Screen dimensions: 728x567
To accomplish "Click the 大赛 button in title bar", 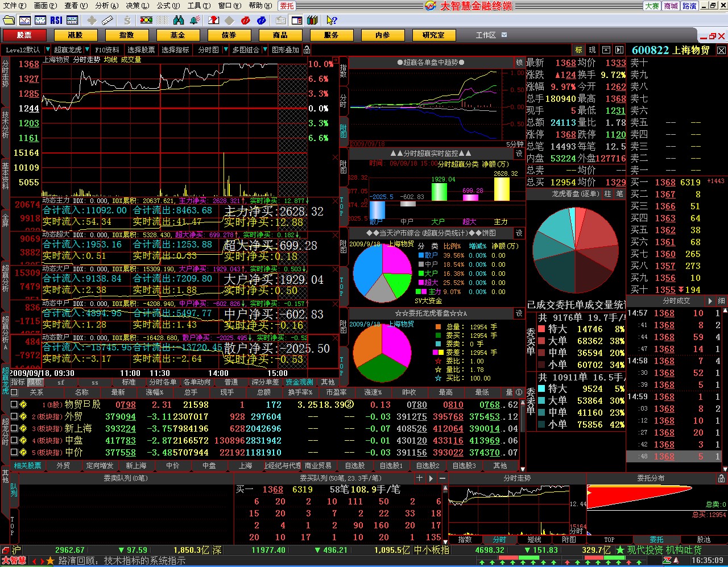I will point(652,6).
